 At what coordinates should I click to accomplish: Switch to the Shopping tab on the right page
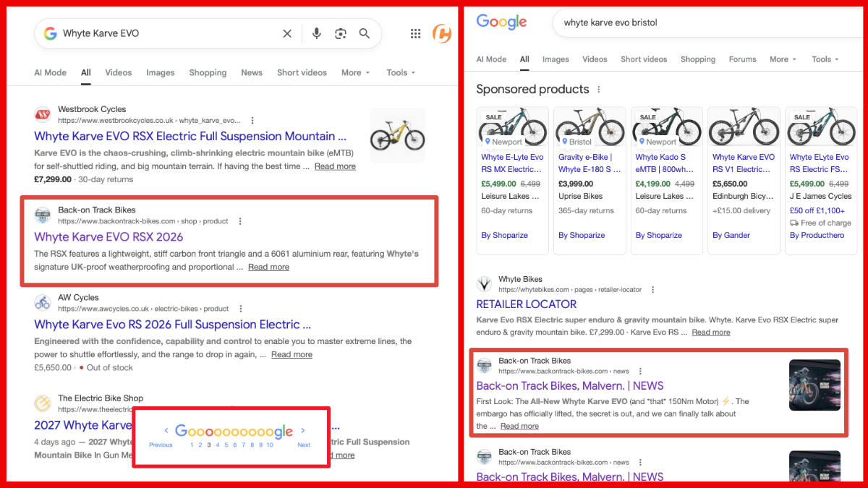coord(697,59)
